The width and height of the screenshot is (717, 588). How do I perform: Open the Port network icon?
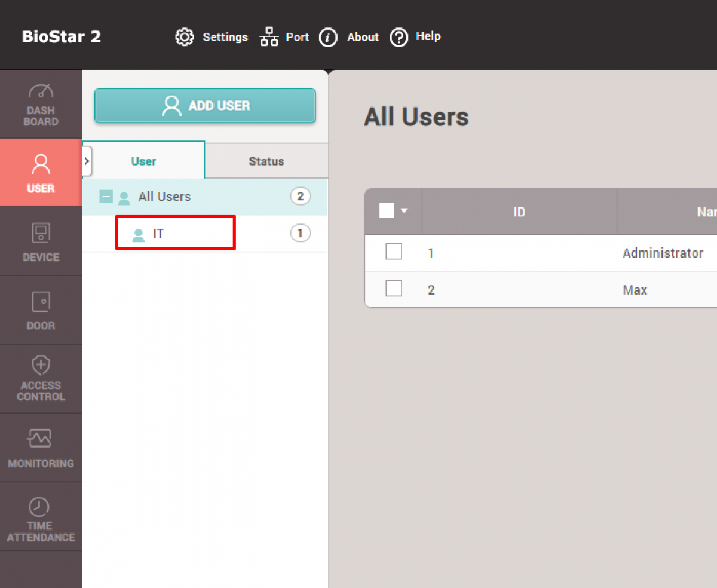coord(269,37)
